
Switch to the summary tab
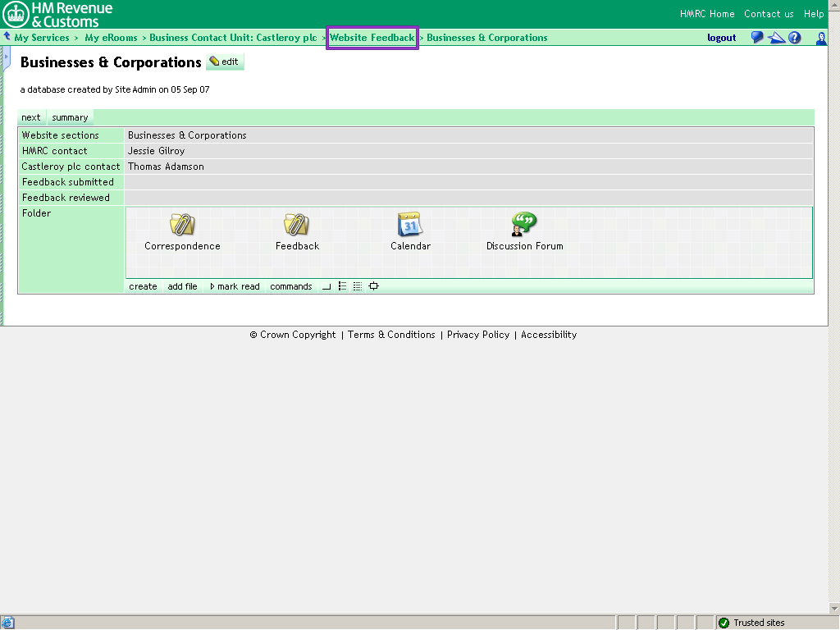click(70, 117)
